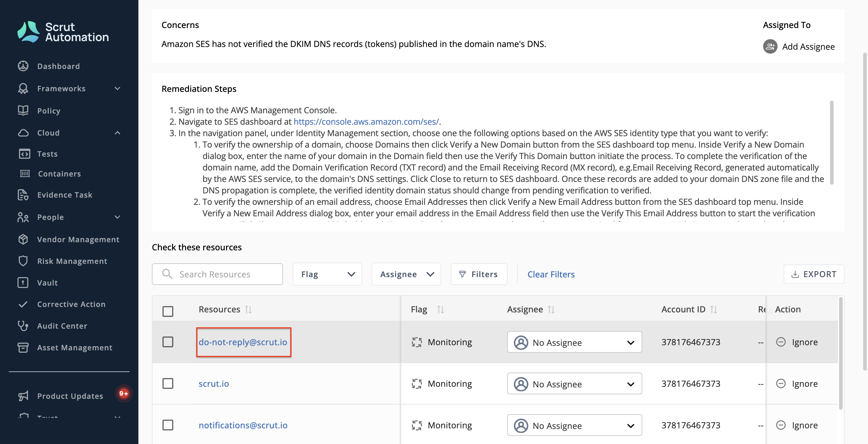Open the do-not-reply@scrut.io resource link
868x444 pixels.
tap(243, 342)
